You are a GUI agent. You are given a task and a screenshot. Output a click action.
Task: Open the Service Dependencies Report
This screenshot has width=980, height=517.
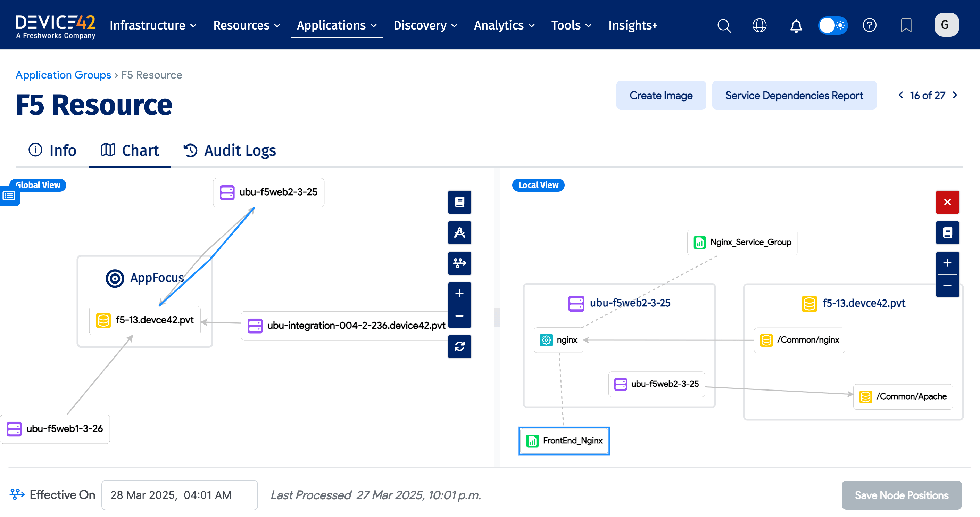[794, 95]
